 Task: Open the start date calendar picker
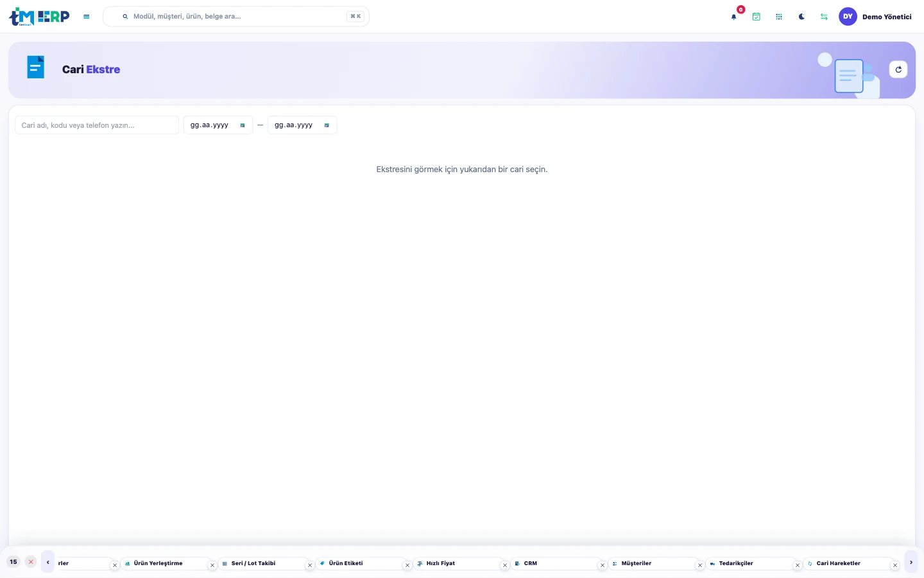coord(243,125)
